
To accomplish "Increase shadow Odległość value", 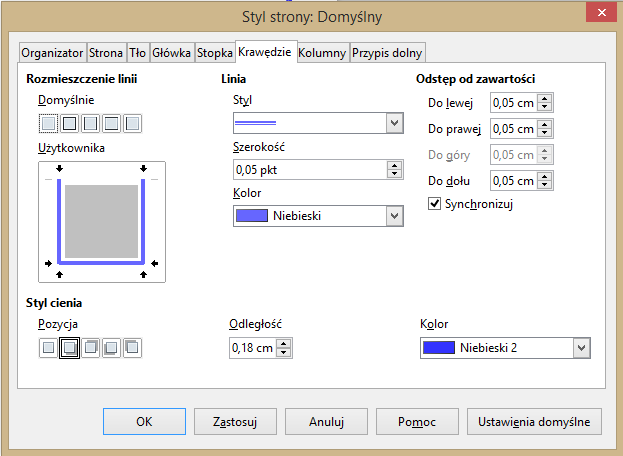I will tap(284, 344).
